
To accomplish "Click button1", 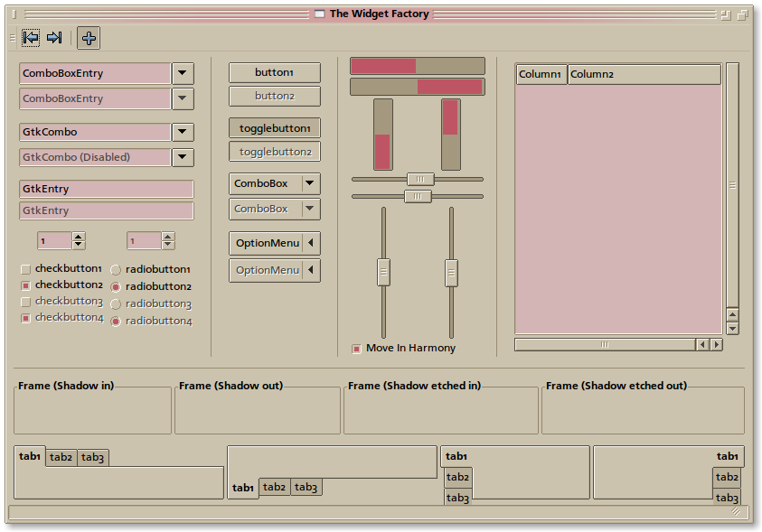I will click(275, 72).
